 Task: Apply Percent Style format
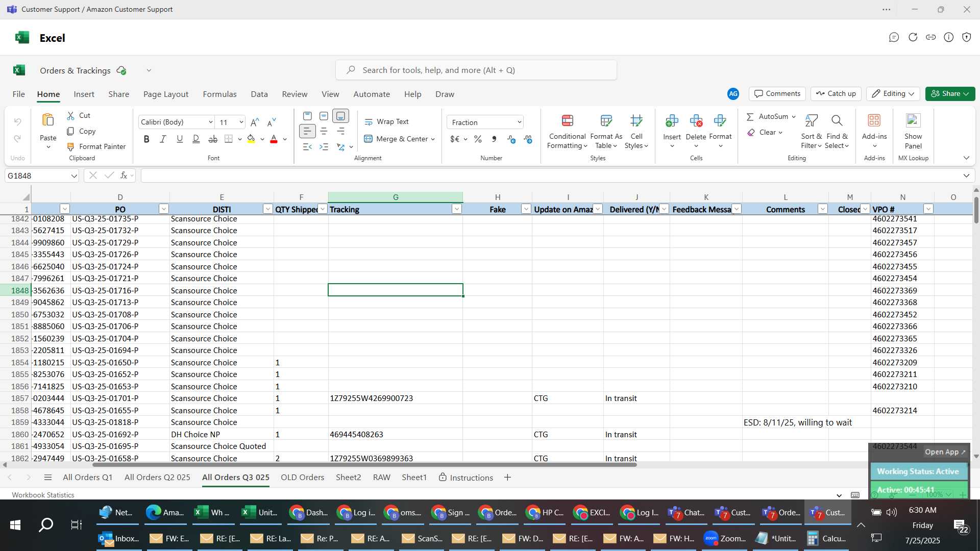point(478,139)
